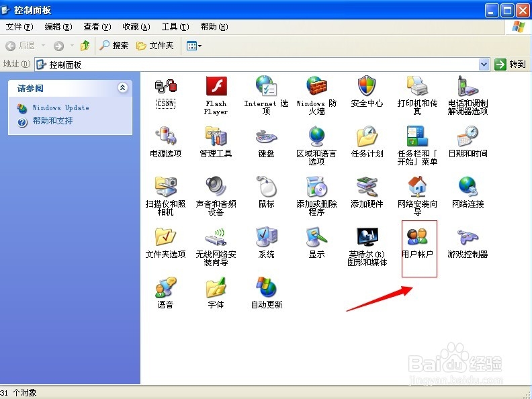The image size is (532, 399).
Task: Open 键盘 settings icon
Action: pos(266,136)
